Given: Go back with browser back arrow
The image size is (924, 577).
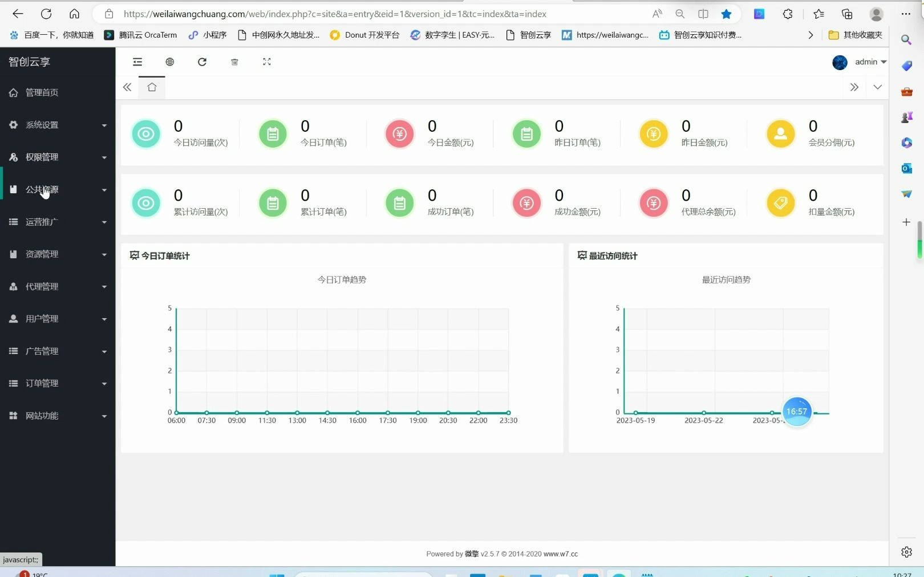Looking at the screenshot, I should pyautogui.click(x=18, y=14).
